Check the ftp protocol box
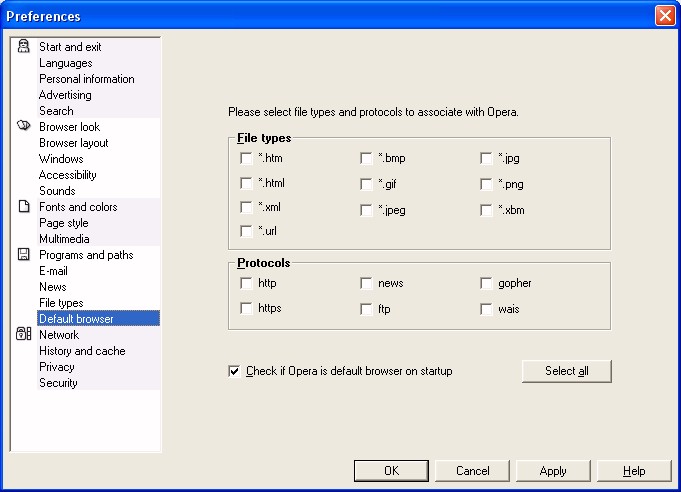This screenshot has width=681, height=492. [x=366, y=309]
